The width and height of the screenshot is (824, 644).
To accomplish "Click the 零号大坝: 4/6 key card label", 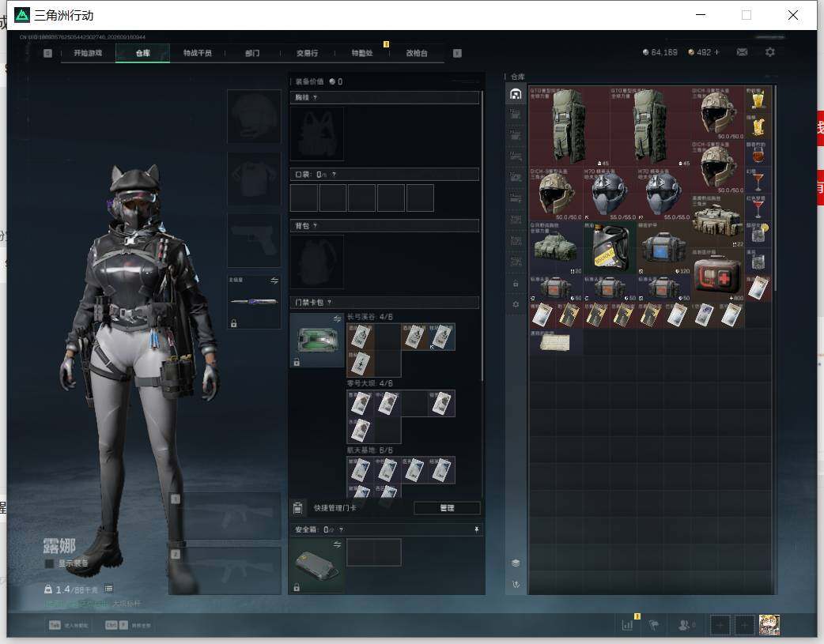I will tap(370, 383).
